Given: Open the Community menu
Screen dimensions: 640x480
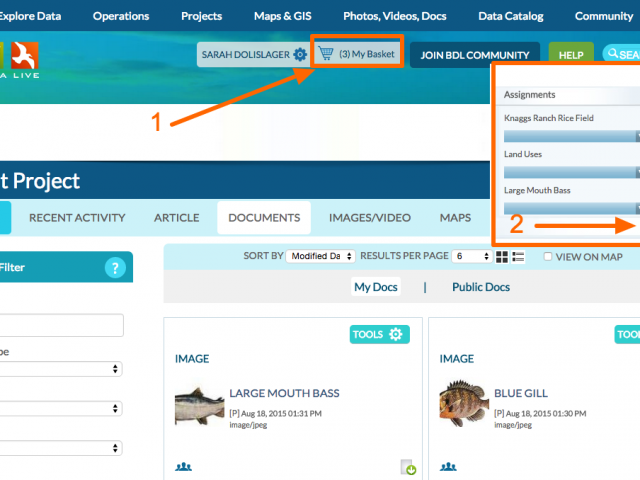Looking at the screenshot, I should click(604, 16).
